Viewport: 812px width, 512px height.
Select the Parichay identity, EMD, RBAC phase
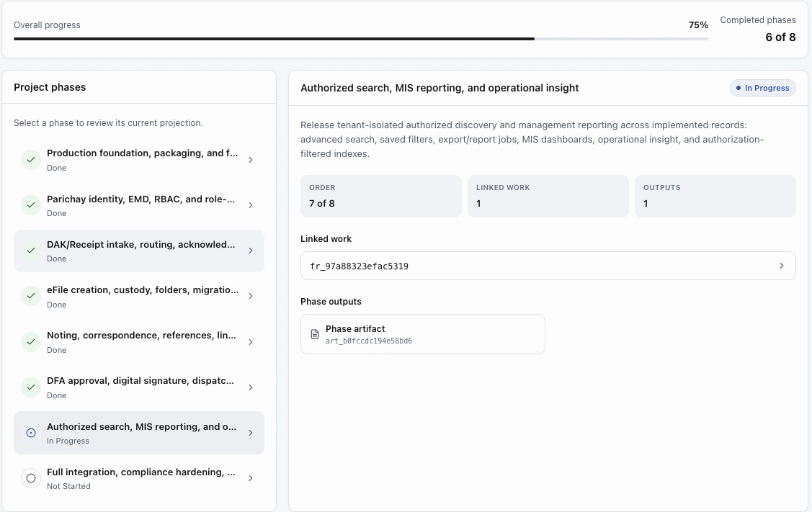[139, 205]
